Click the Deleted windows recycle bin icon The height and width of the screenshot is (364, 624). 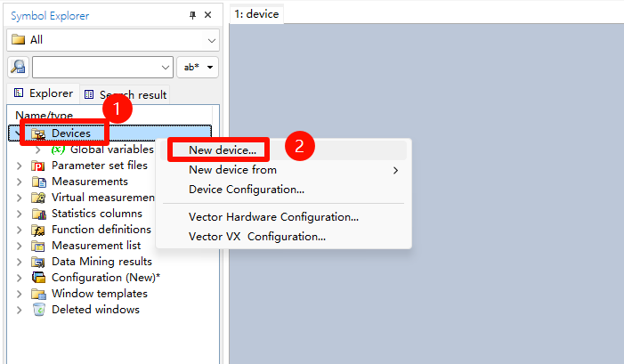(x=38, y=310)
